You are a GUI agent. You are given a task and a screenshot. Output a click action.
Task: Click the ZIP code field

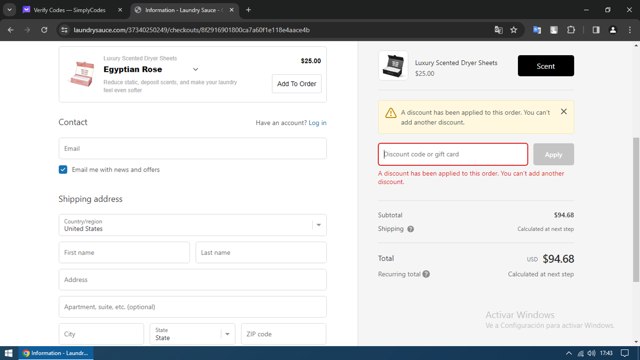click(x=284, y=334)
